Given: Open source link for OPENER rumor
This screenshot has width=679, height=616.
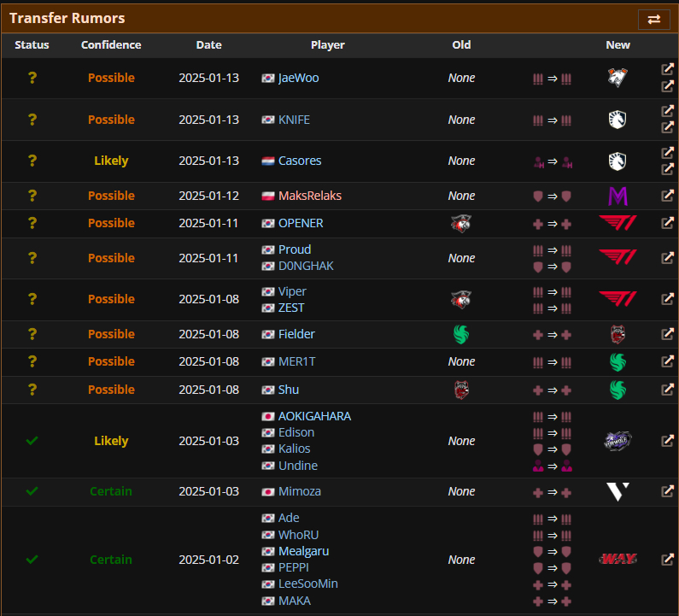Looking at the screenshot, I should (x=667, y=223).
